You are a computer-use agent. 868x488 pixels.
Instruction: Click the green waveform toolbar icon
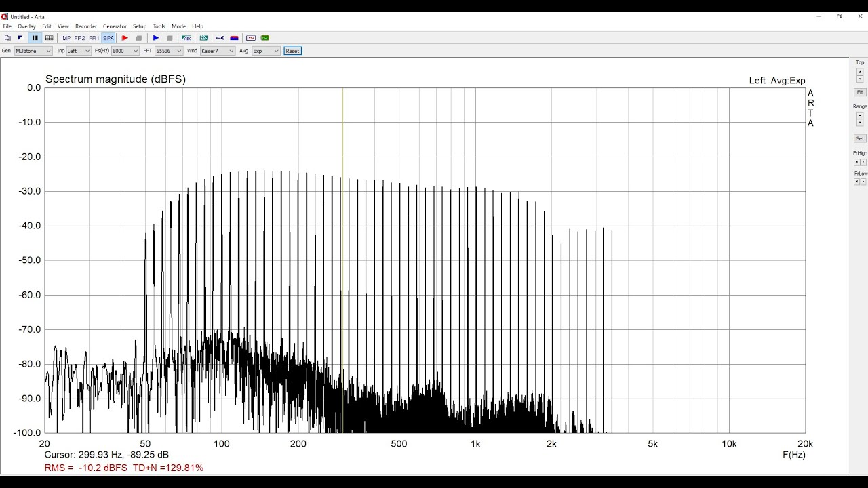[x=265, y=38]
